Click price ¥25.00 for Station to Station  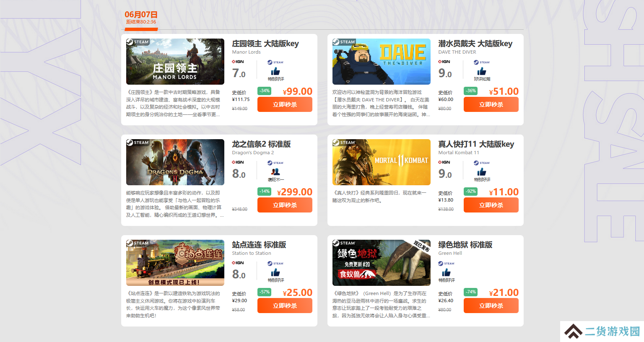298,293
